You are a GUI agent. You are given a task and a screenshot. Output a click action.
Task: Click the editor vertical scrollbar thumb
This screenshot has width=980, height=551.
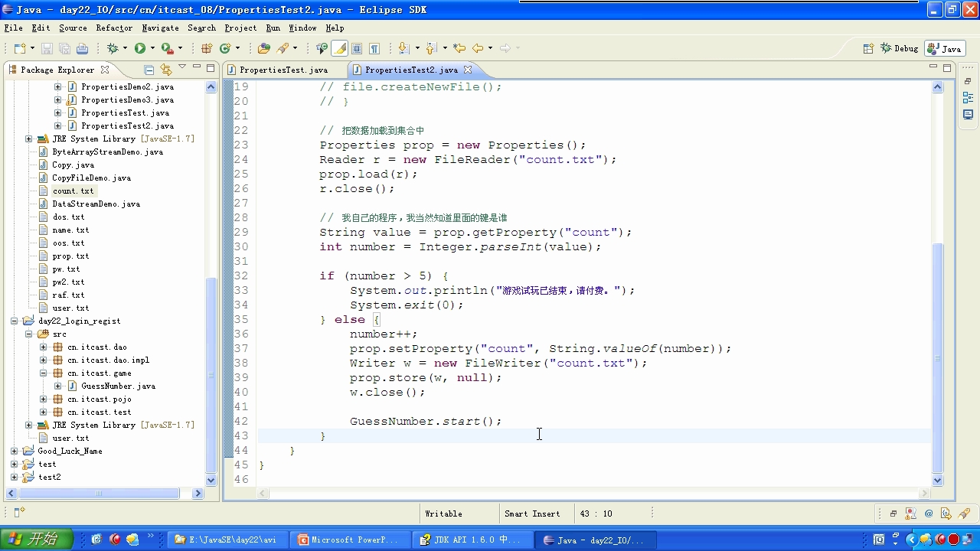tap(938, 357)
